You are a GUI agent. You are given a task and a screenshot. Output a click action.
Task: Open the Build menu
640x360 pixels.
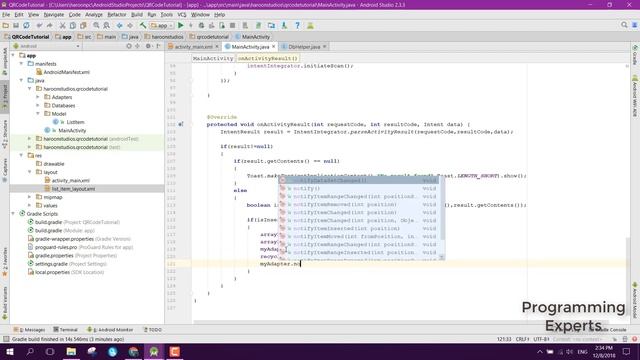137,15
